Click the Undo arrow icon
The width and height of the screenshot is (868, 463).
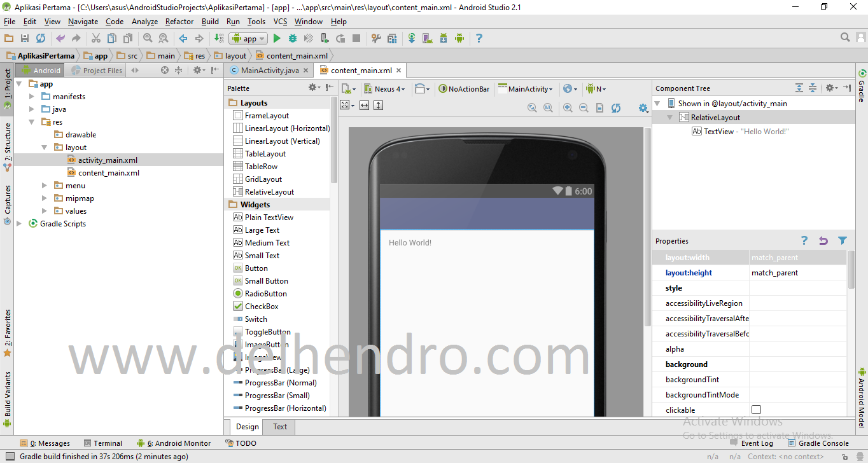click(60, 38)
